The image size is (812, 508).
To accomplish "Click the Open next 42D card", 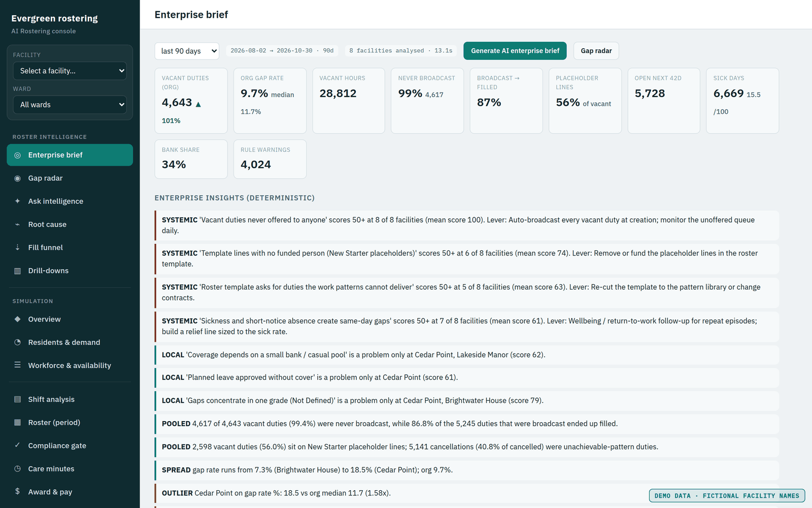I will pyautogui.click(x=664, y=101).
